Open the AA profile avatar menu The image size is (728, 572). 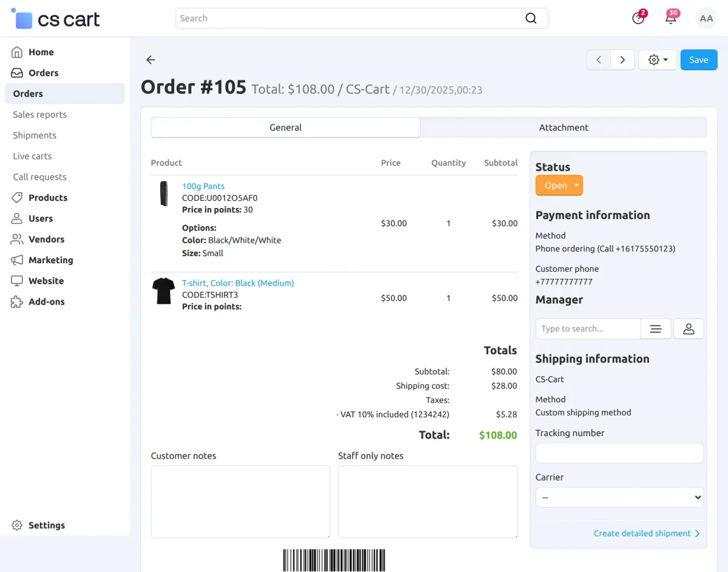pyautogui.click(x=706, y=18)
